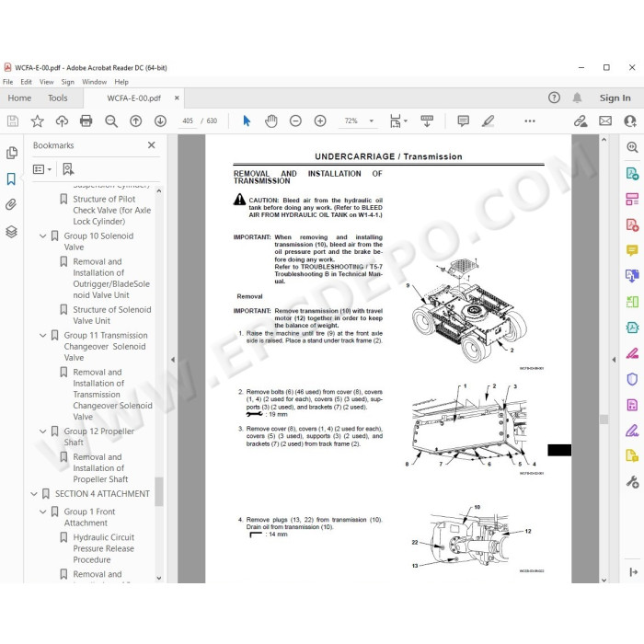Open bookmark options dropdown menu

pos(42,168)
